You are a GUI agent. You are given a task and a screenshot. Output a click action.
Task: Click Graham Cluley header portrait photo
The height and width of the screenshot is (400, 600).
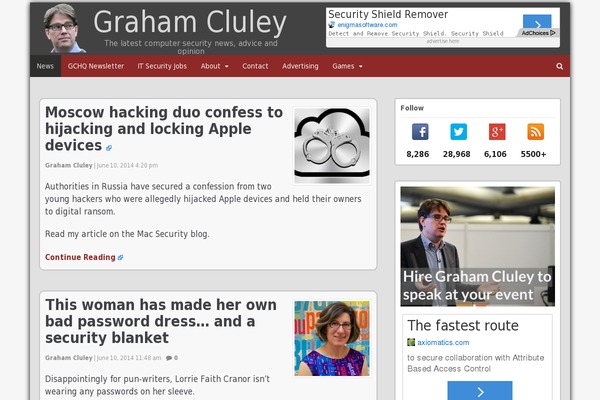(x=64, y=29)
